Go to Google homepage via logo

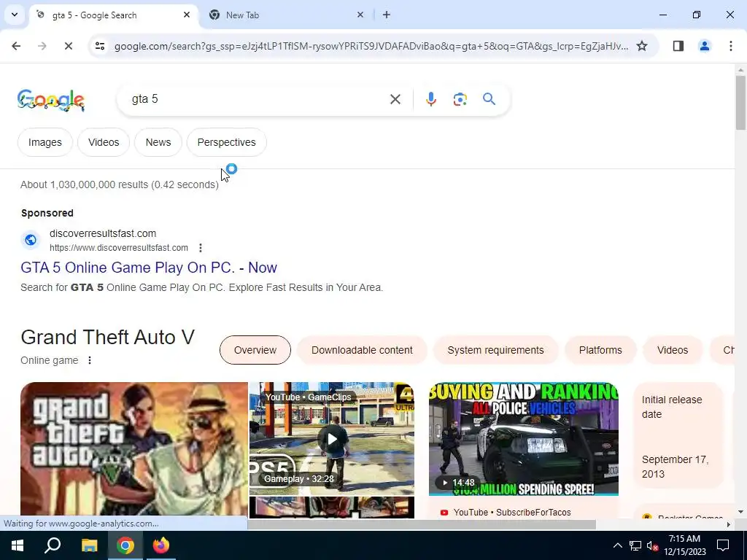click(x=51, y=100)
